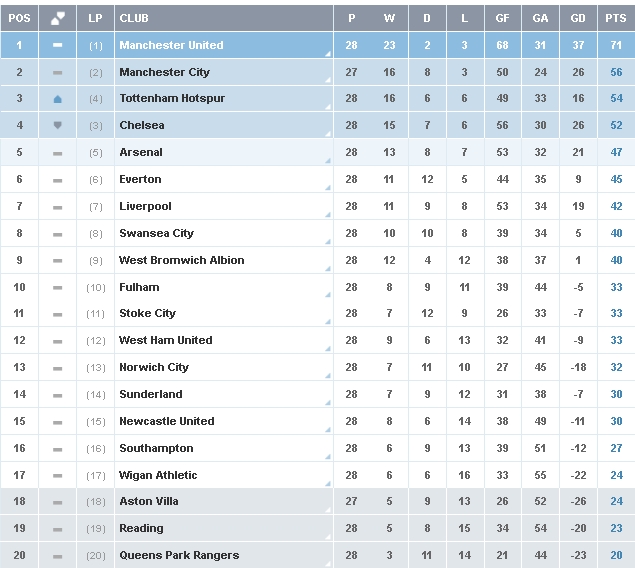Click Liverpool's no-change dash icon
This screenshot has width=635, height=568.
tap(58, 207)
